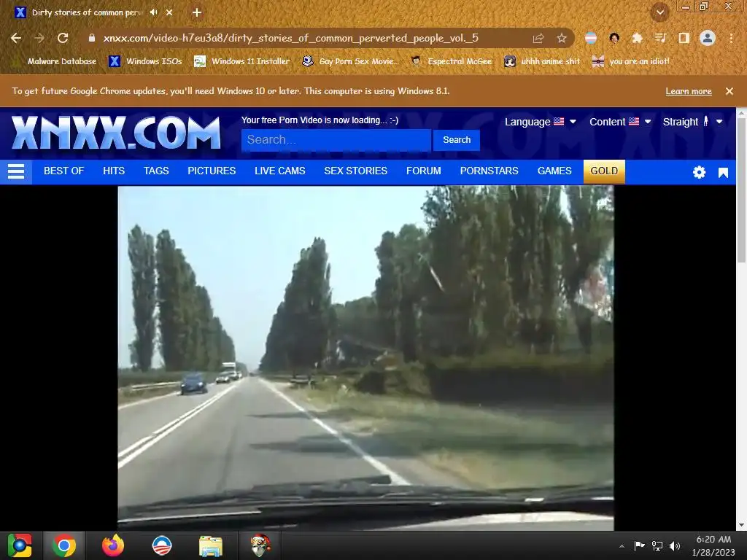
Task: Click the Learn more link in the update bar
Action: (x=689, y=91)
